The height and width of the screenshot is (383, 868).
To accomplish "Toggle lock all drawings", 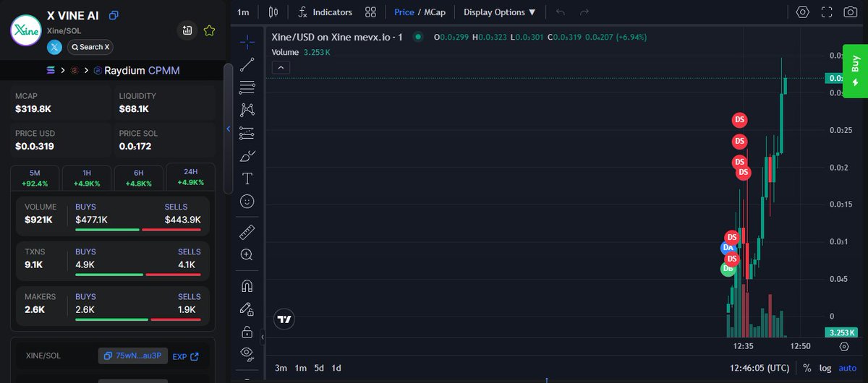I will tap(247, 332).
